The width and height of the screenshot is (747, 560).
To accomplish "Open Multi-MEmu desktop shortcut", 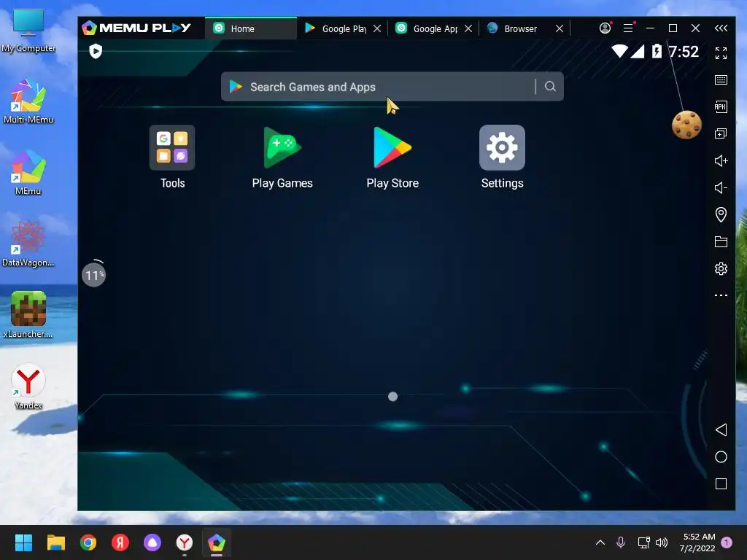I will (x=28, y=101).
